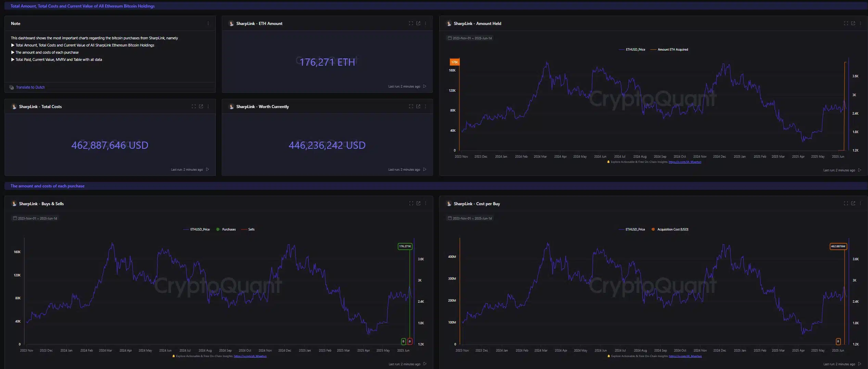Open x.com link under Cost per Buy chart

click(x=685, y=356)
